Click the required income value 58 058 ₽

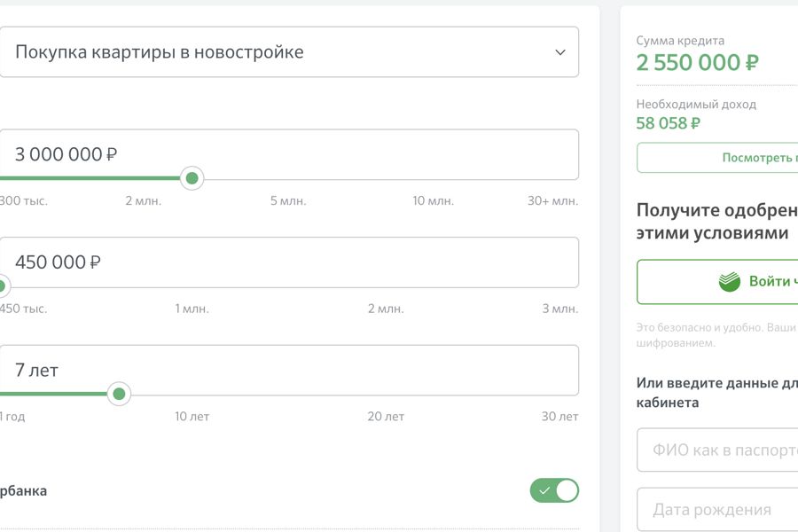(x=669, y=123)
